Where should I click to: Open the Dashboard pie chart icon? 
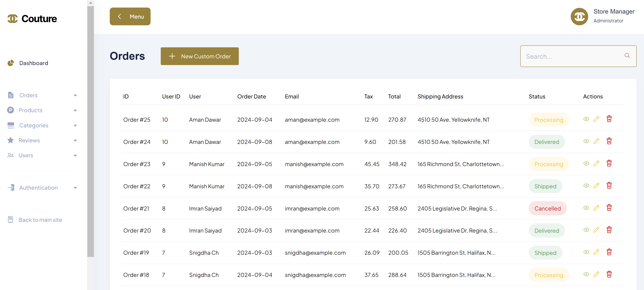[x=11, y=63]
